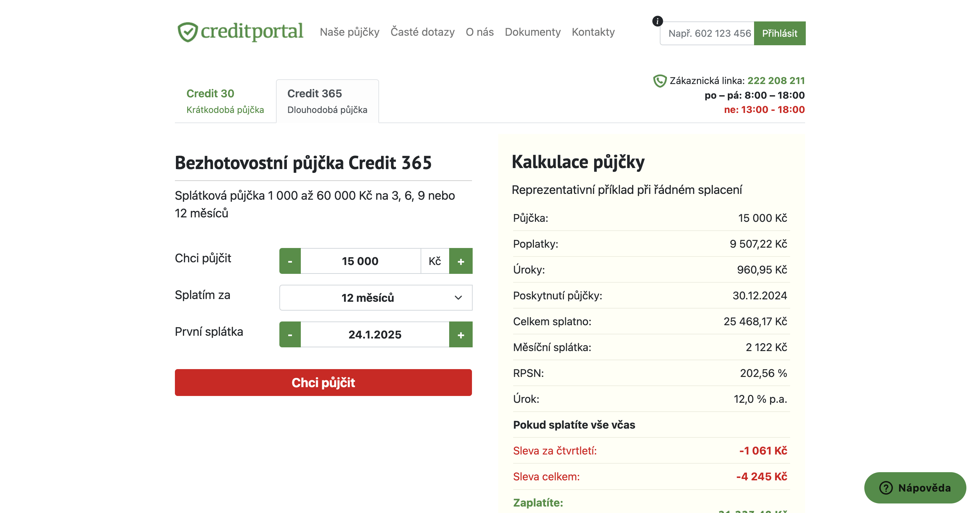
Task: Navigate to Kontakty
Action: 593,32
